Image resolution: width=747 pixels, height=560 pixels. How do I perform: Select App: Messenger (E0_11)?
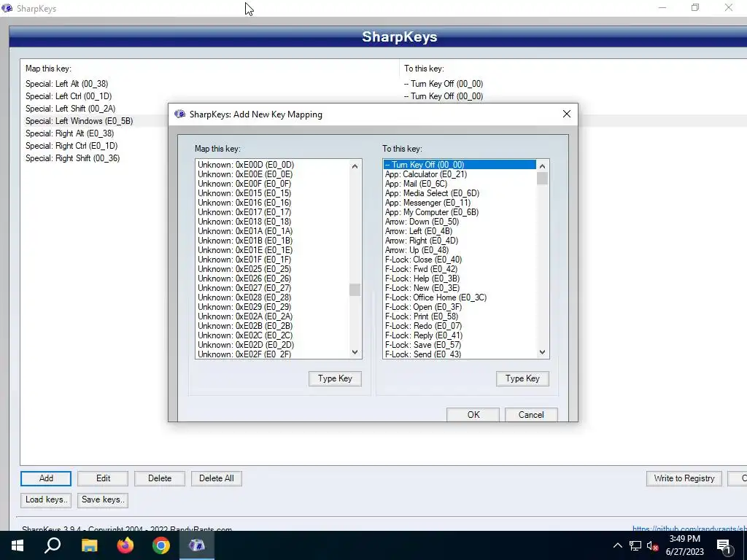click(460, 203)
